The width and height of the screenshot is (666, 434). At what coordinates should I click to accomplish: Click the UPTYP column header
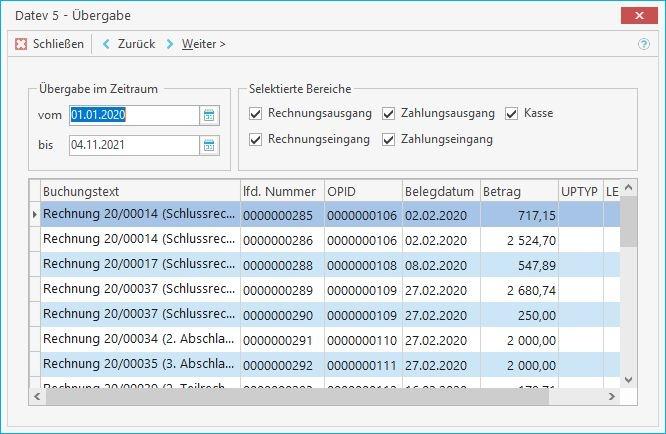(581, 192)
